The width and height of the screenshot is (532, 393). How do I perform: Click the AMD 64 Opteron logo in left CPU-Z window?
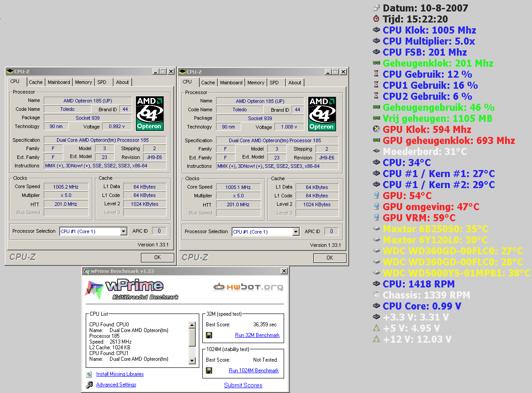click(x=150, y=113)
